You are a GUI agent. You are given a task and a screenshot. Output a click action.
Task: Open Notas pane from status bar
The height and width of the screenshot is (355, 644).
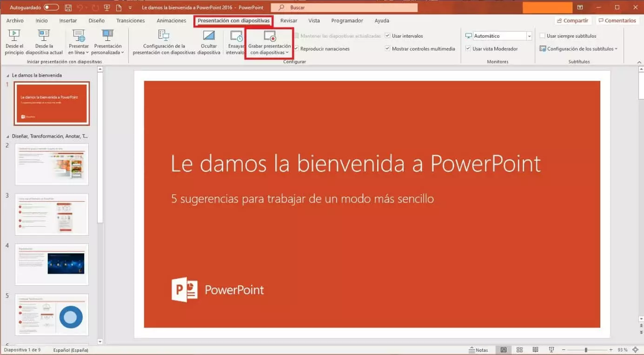pyautogui.click(x=478, y=350)
